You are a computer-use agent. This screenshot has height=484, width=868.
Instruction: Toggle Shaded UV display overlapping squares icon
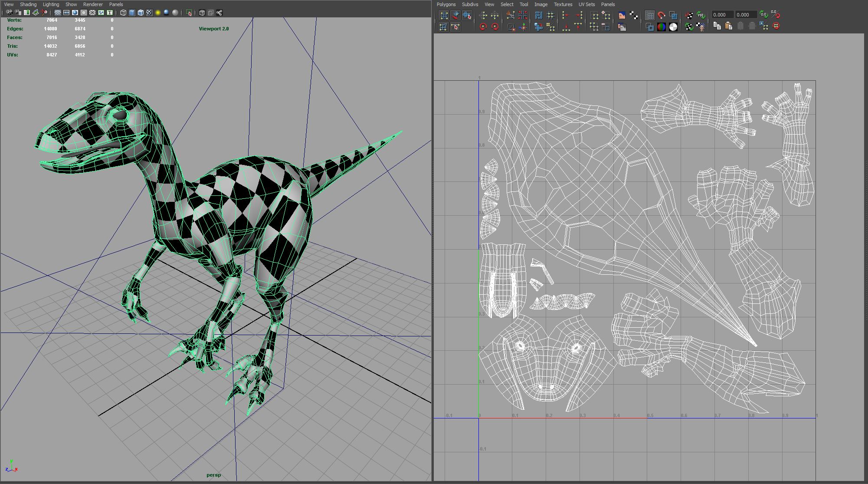(673, 15)
